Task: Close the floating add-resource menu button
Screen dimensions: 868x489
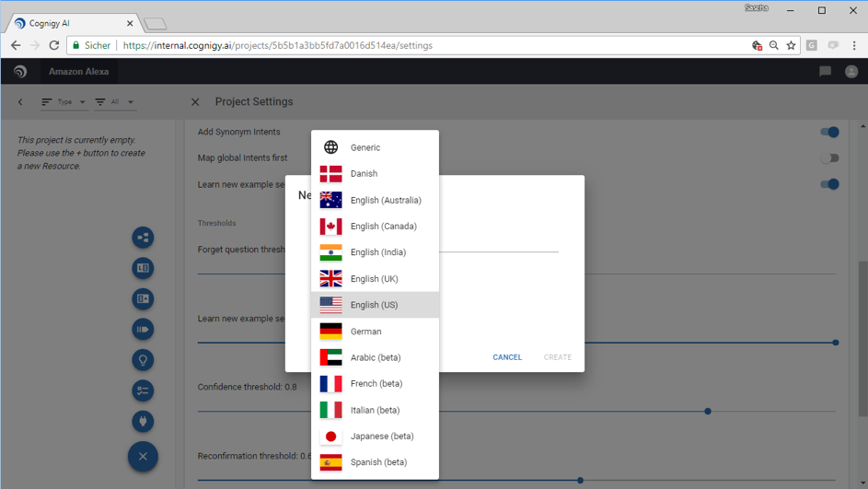Action: (x=143, y=457)
